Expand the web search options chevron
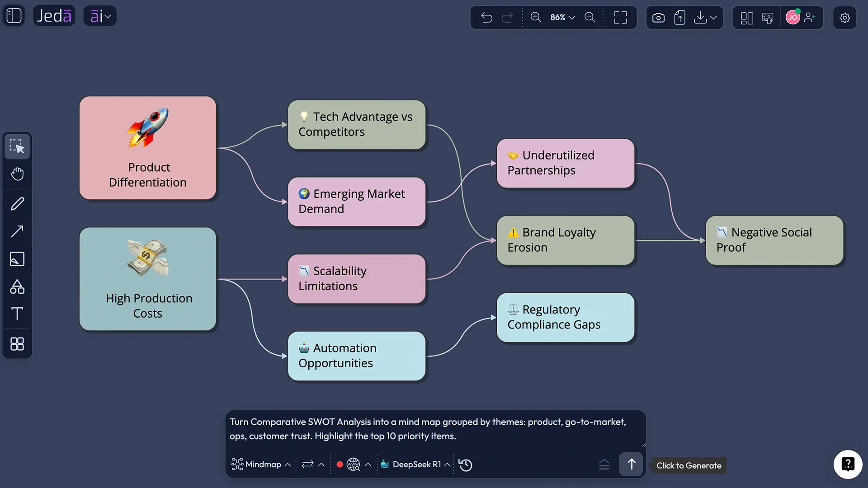 point(368,465)
